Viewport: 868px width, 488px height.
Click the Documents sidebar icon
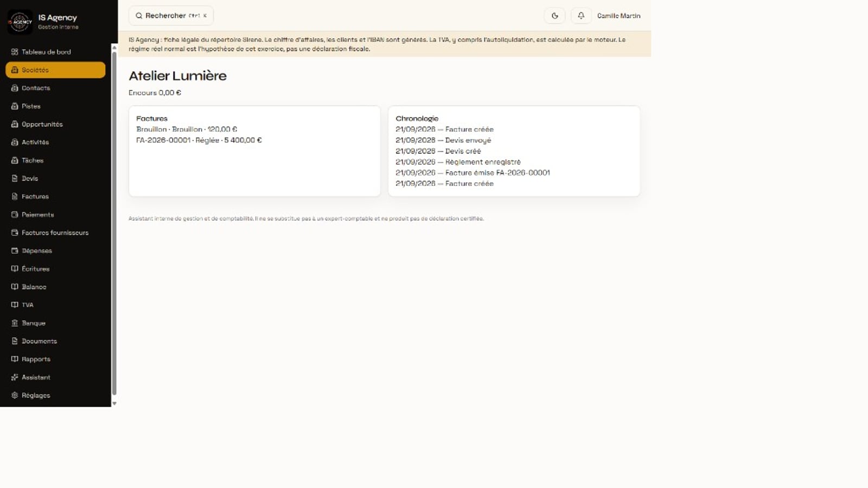[15, 341]
